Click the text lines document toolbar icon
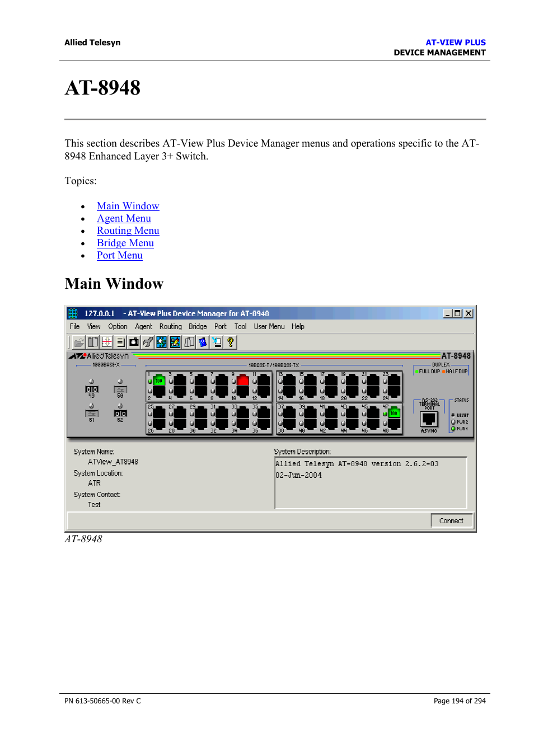The height and width of the screenshot is (756, 534). [x=120, y=342]
